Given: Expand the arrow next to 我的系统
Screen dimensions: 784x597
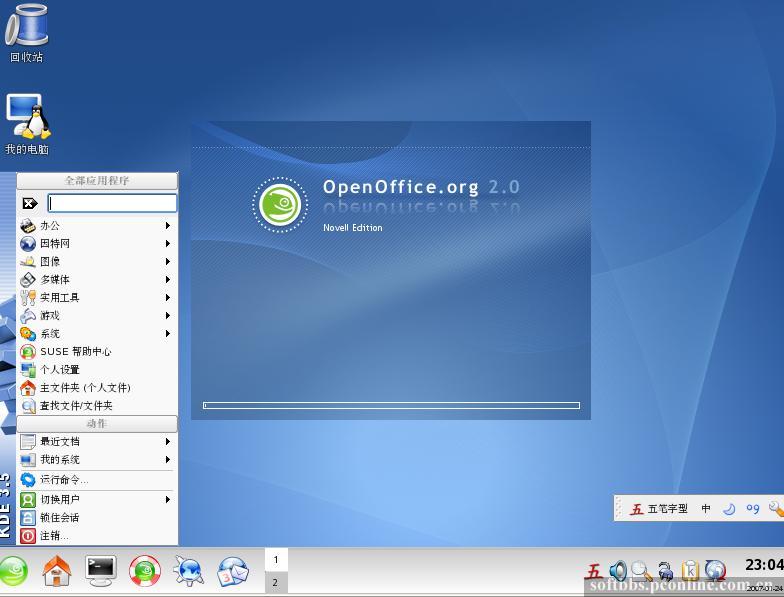Looking at the screenshot, I should (x=168, y=460).
